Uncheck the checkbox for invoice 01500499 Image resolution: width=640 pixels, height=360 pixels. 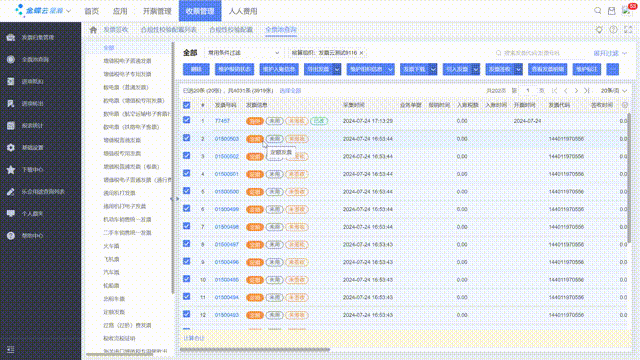(x=187, y=209)
